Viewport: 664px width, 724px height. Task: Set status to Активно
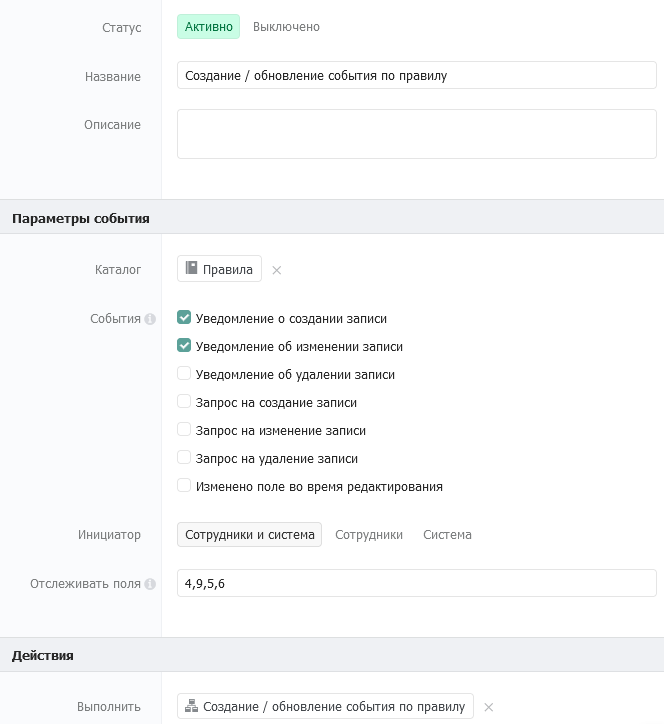point(208,27)
